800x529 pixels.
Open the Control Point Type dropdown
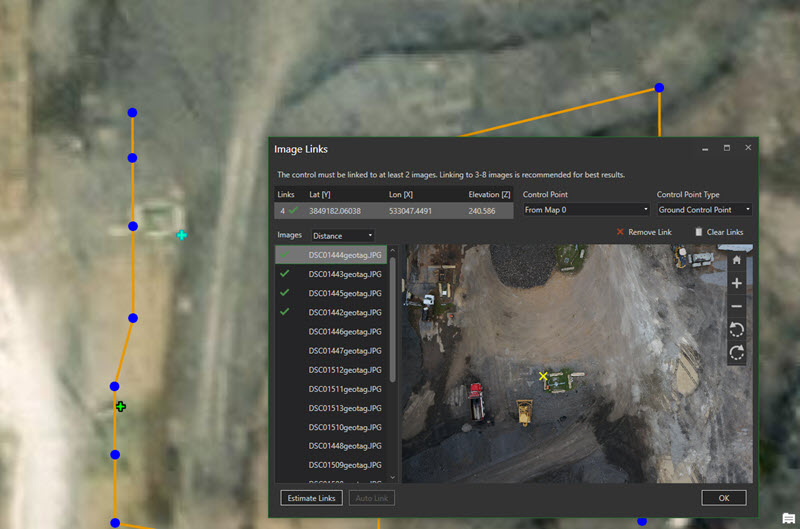coord(704,210)
